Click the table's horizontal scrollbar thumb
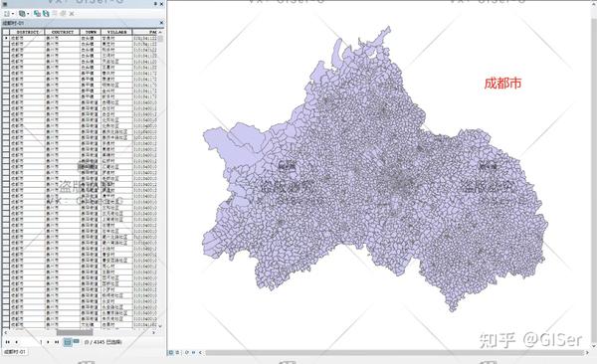The height and width of the screenshot is (364, 597). [x=75, y=332]
